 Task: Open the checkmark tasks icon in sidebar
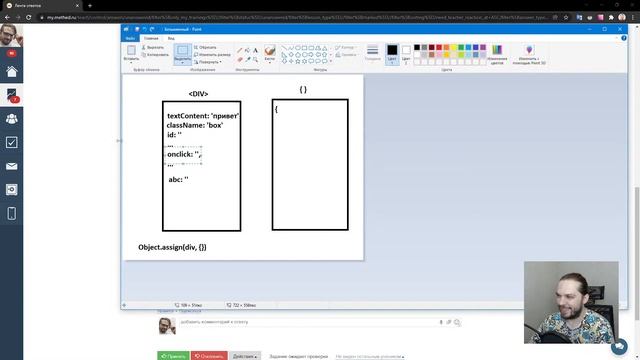click(x=11, y=142)
